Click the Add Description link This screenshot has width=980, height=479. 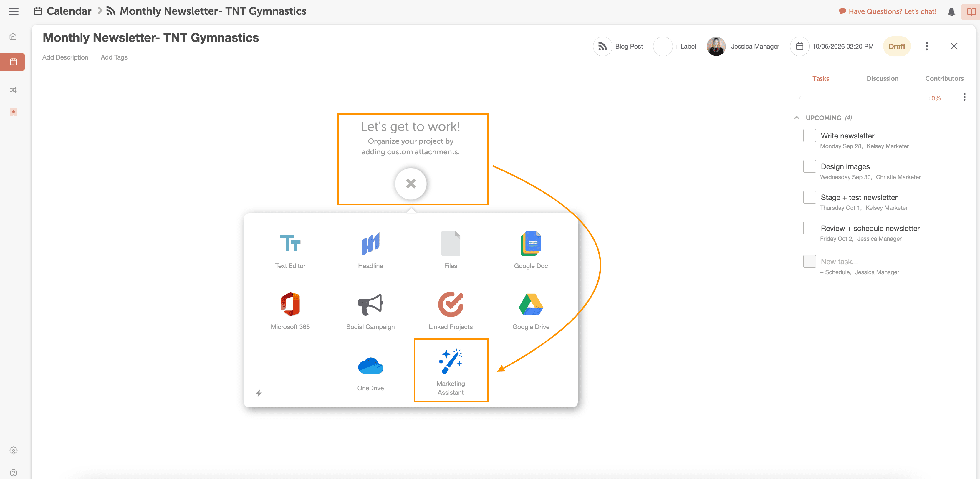65,57
